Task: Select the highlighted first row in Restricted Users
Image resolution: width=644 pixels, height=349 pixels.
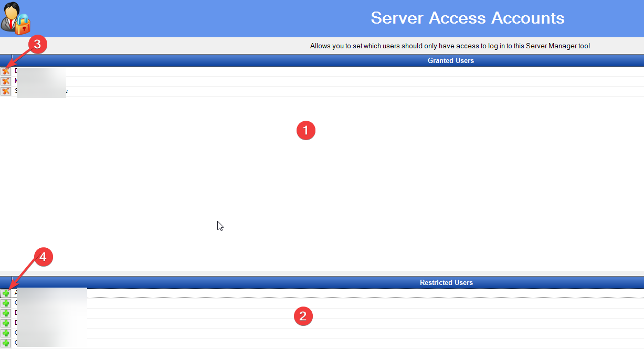Action: click(x=315, y=293)
